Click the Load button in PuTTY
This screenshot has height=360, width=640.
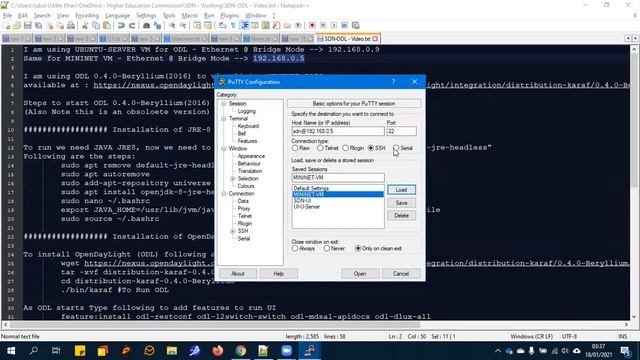(x=401, y=190)
